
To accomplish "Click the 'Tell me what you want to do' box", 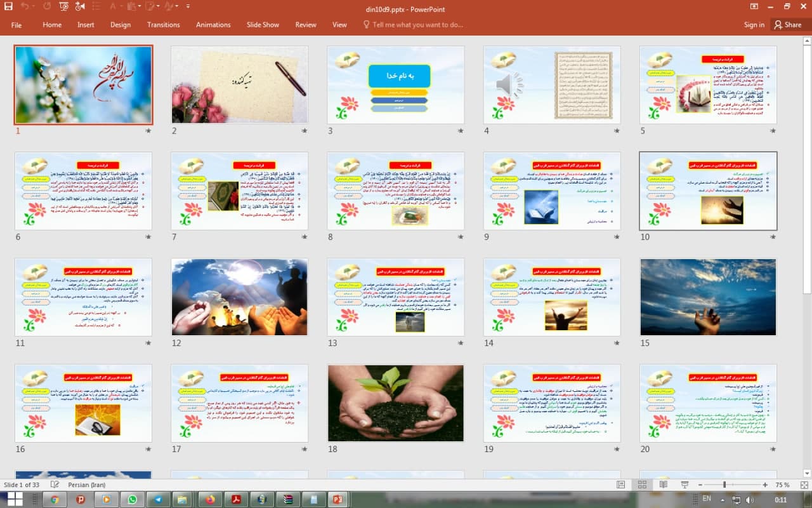I will 412,25.
